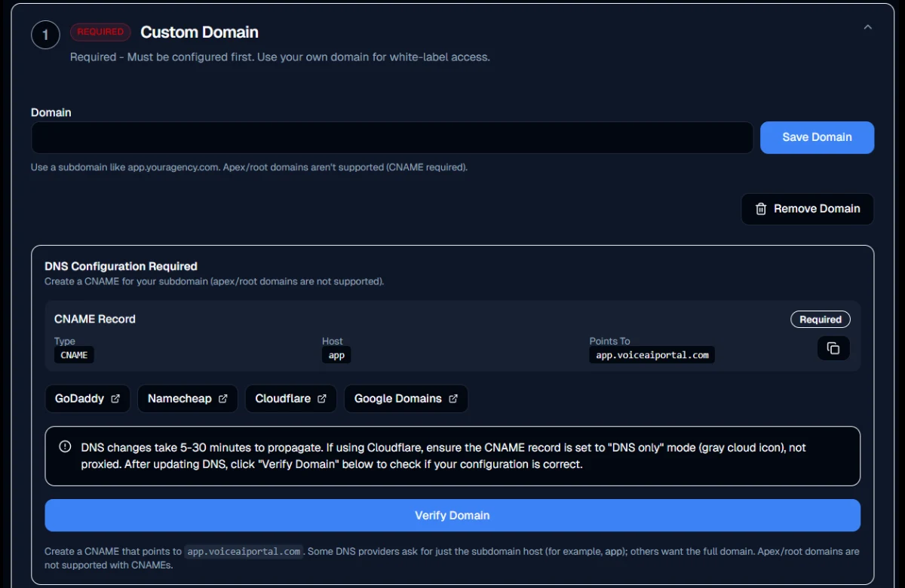Collapse the Custom Domain section
Screen dimensions: 905x588
tap(868, 26)
